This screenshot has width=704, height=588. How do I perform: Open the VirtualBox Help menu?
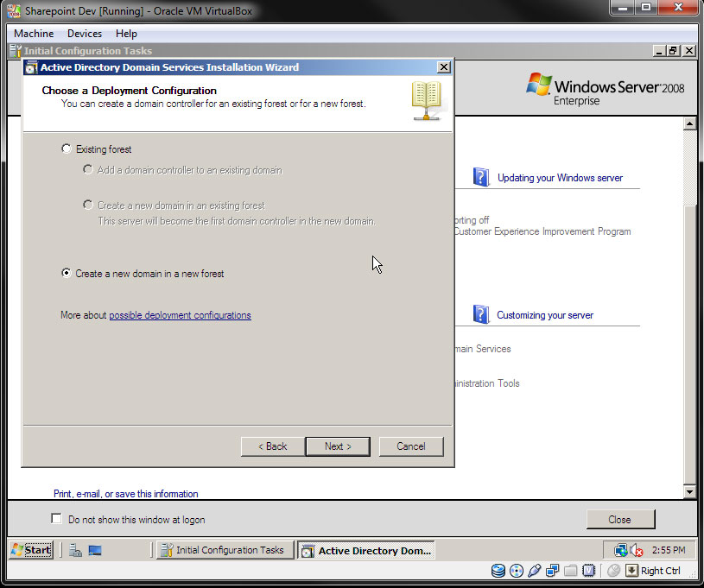[126, 34]
